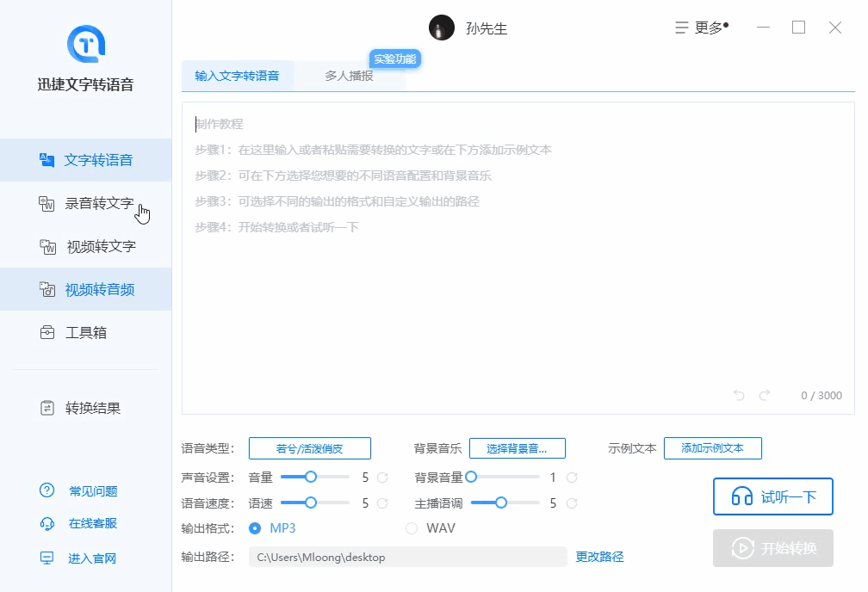This screenshot has height=592, width=868.
Task: Reset the 语速 speed value icon
Action: click(382, 503)
